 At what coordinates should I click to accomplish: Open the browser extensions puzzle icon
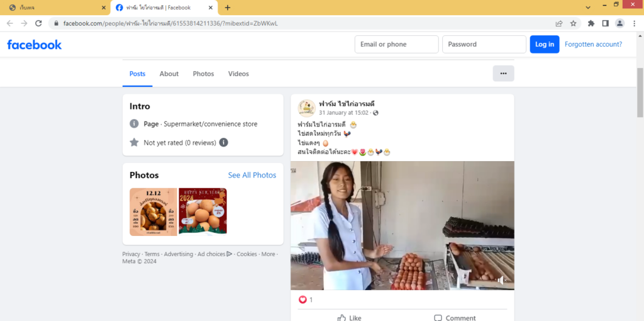coord(591,23)
